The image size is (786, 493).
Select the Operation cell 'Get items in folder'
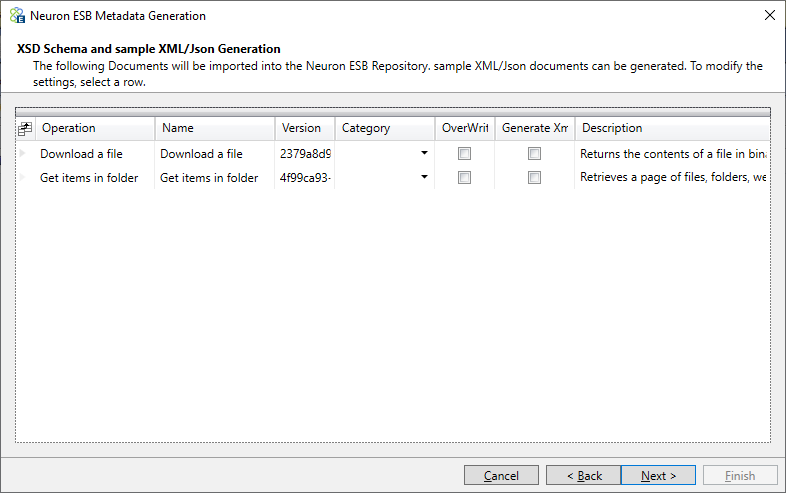click(x=95, y=178)
